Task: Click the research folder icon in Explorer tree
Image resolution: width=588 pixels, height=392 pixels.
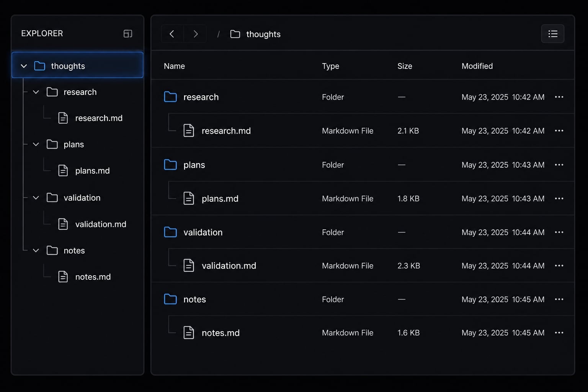Action: [52, 92]
